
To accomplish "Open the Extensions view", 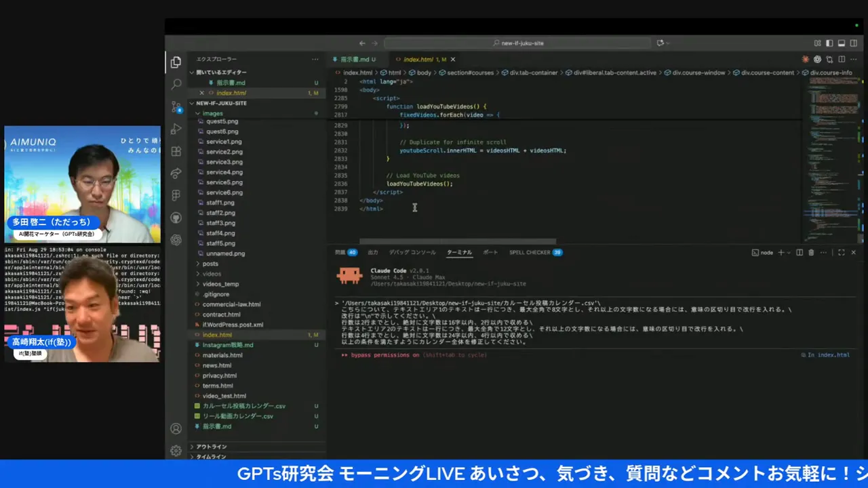I will [176, 151].
